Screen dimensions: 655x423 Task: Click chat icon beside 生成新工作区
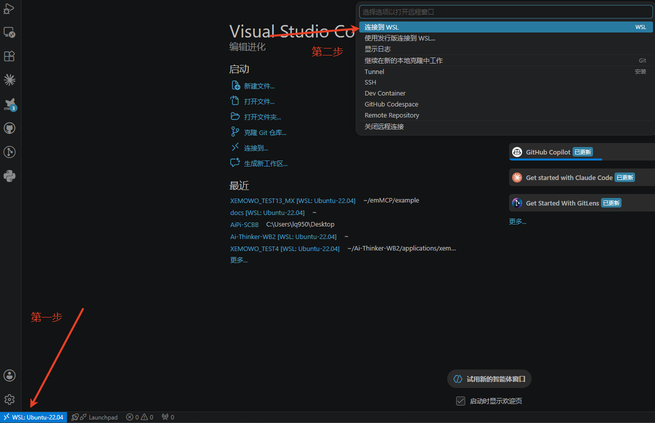pyautogui.click(x=235, y=163)
